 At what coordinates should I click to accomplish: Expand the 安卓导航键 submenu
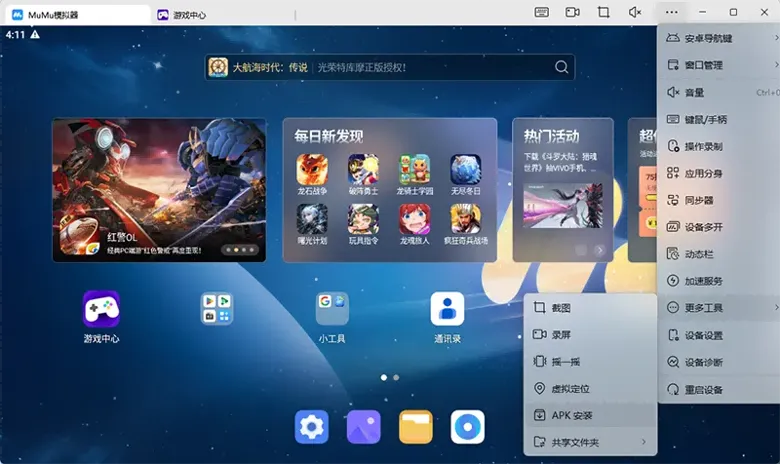tap(718, 39)
